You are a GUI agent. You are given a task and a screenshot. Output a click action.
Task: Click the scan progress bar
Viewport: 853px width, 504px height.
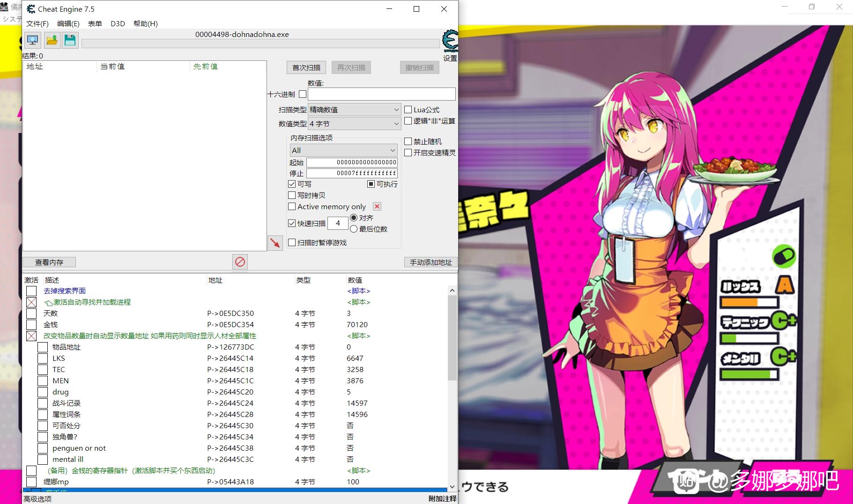pyautogui.click(x=260, y=44)
